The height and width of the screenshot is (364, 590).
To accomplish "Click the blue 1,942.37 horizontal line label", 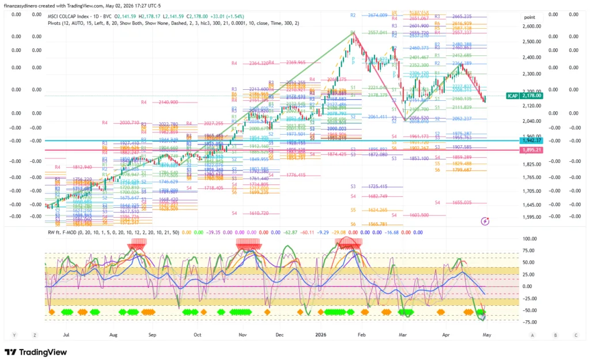I will pos(531,141).
